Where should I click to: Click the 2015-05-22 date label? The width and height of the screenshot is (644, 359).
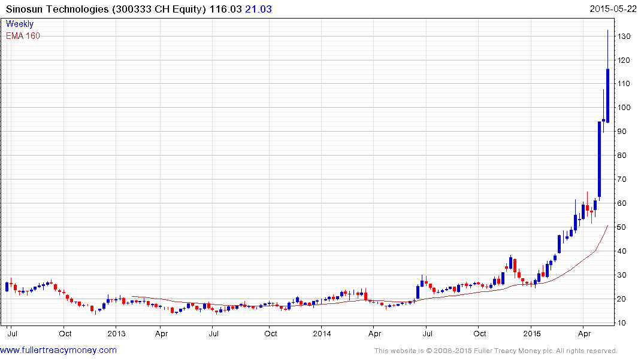point(613,9)
